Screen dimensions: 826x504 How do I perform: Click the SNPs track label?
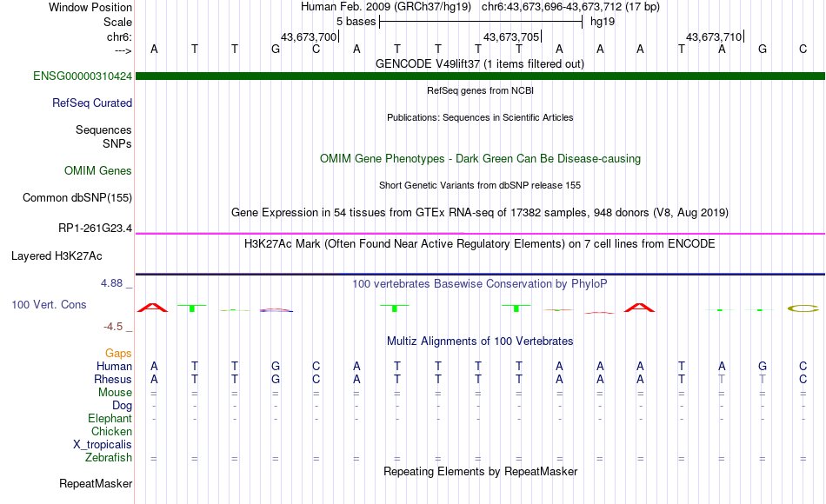[x=117, y=143]
